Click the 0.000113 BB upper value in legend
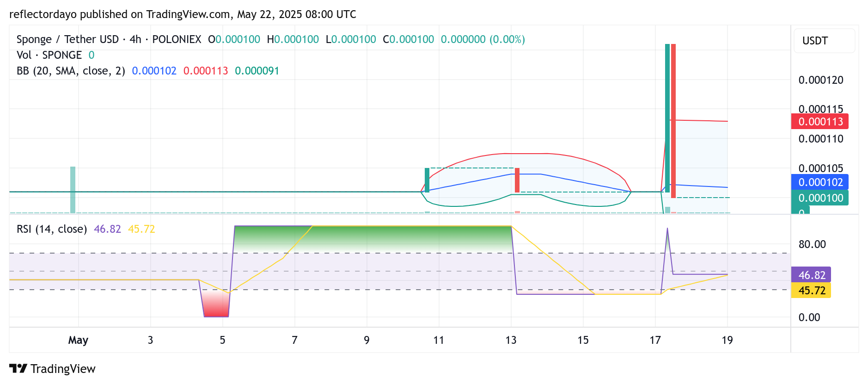The image size is (868, 385). tap(206, 71)
